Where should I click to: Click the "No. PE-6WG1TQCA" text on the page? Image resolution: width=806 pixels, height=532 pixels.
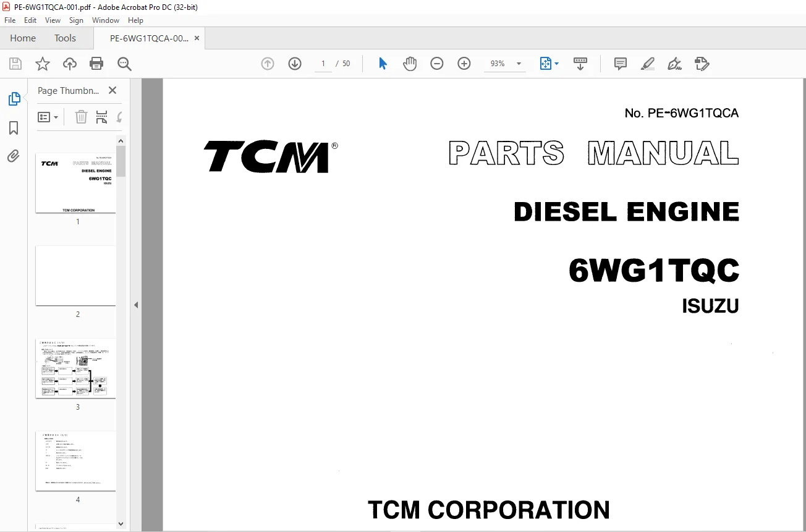tap(682, 113)
